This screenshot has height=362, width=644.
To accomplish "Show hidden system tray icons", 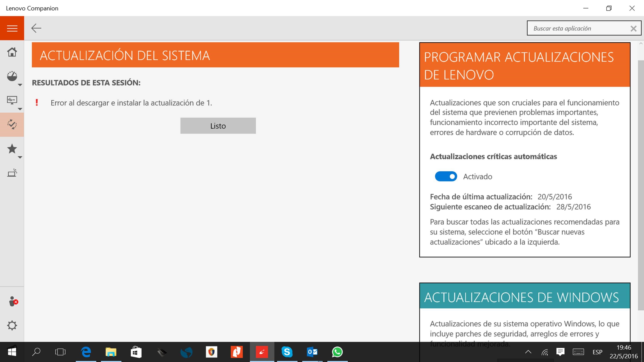I will click(528, 352).
